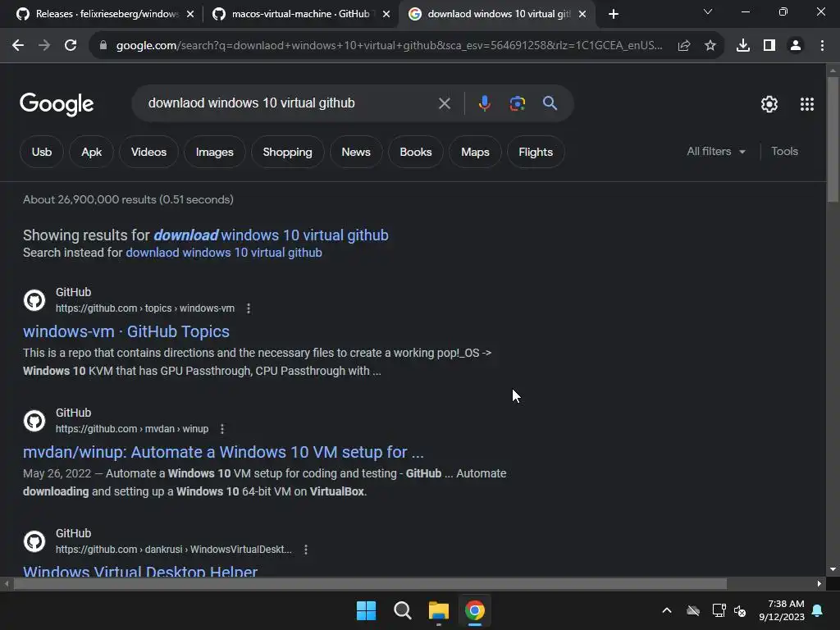This screenshot has width=840, height=630.
Task: Click the vertical page scrollbar
Action: [x=833, y=139]
